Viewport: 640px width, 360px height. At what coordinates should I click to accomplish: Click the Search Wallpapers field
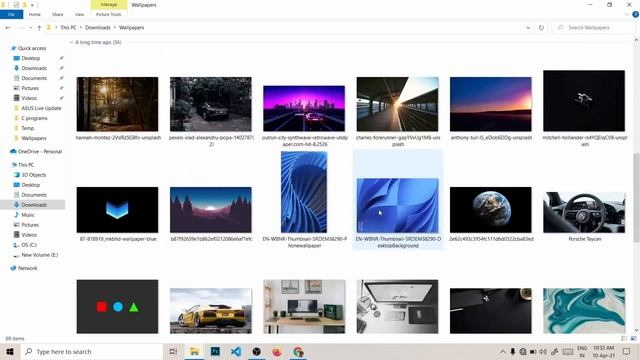(x=594, y=27)
